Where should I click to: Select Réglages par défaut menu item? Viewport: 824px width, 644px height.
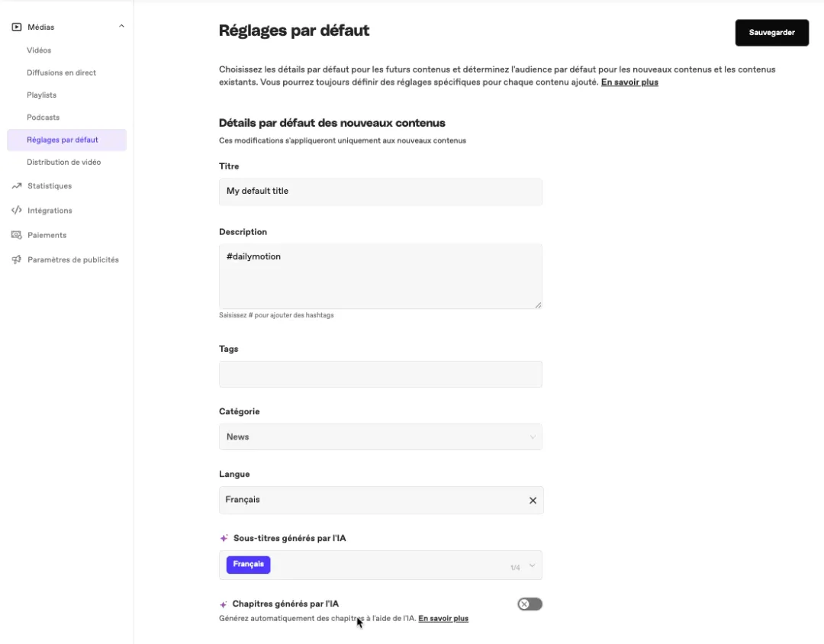(66, 140)
